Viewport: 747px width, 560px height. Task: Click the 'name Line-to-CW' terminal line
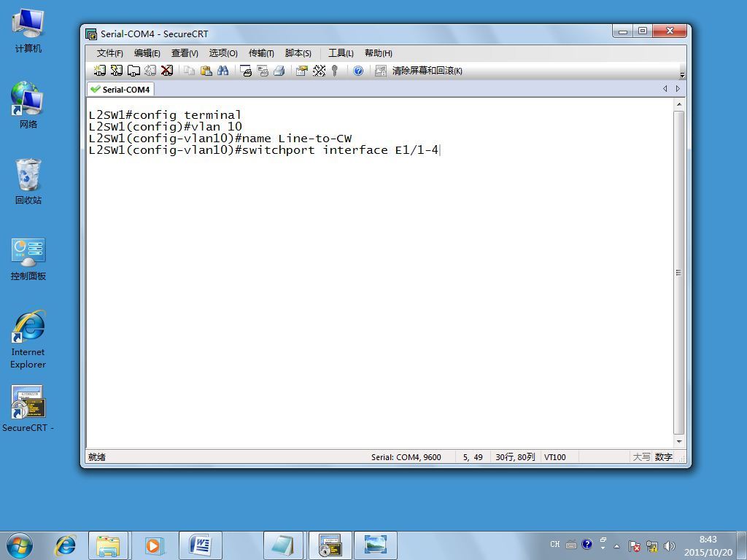(x=220, y=139)
